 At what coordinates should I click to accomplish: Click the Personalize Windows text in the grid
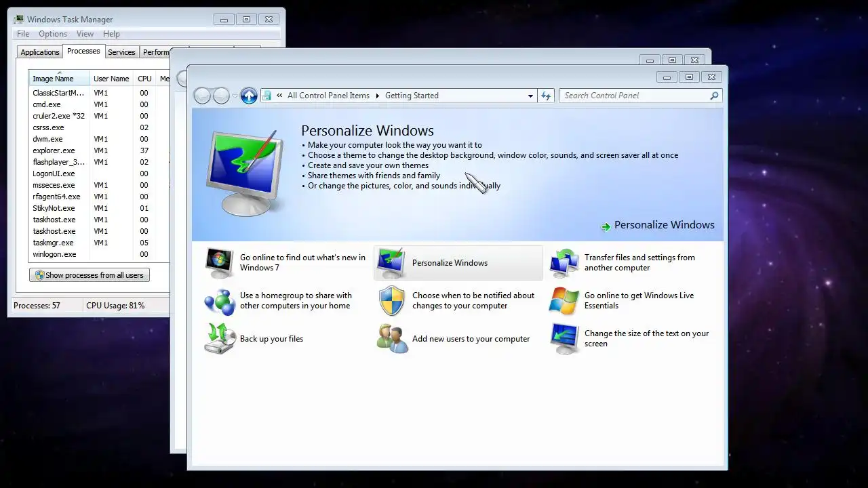(x=450, y=263)
